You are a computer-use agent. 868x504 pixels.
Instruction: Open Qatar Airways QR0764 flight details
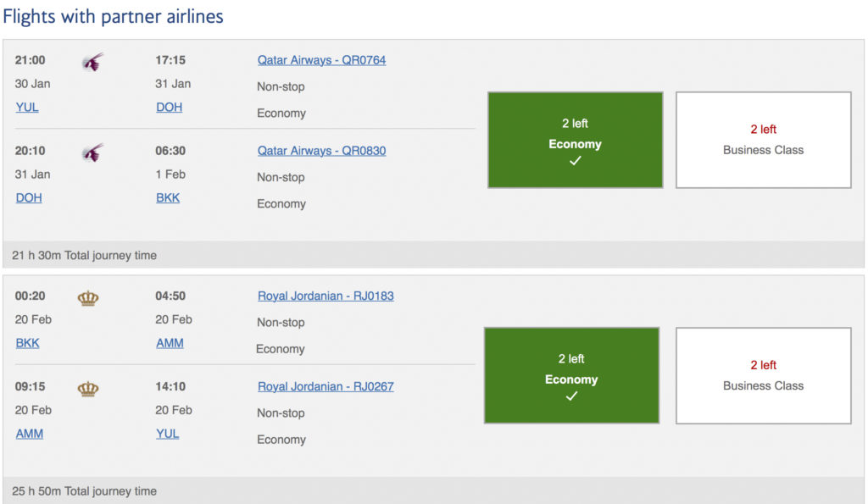[x=321, y=60]
